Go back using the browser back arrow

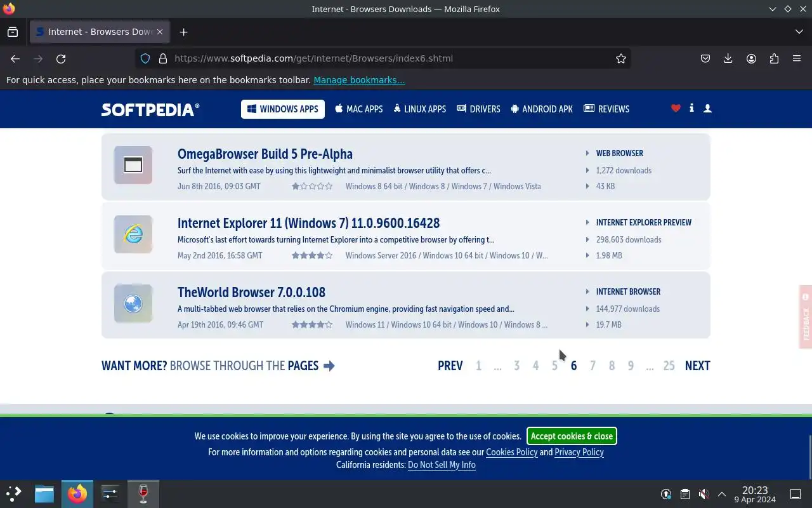pos(15,58)
